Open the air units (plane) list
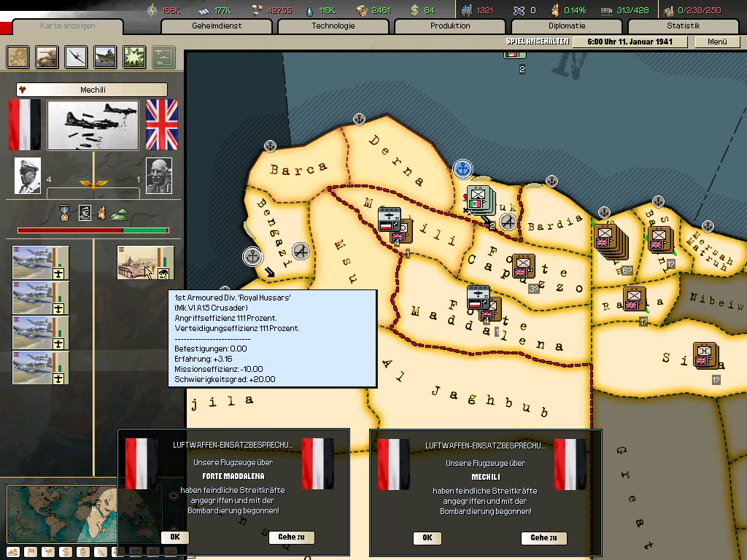 coord(77,57)
